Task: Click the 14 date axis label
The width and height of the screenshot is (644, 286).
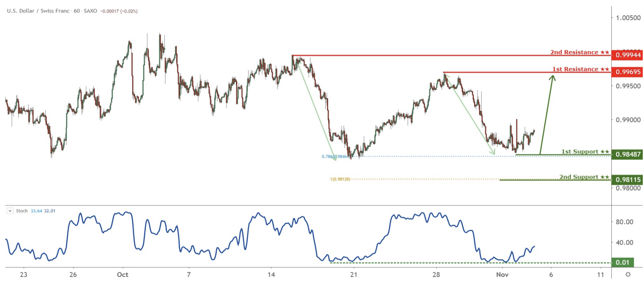Action: 271,275
